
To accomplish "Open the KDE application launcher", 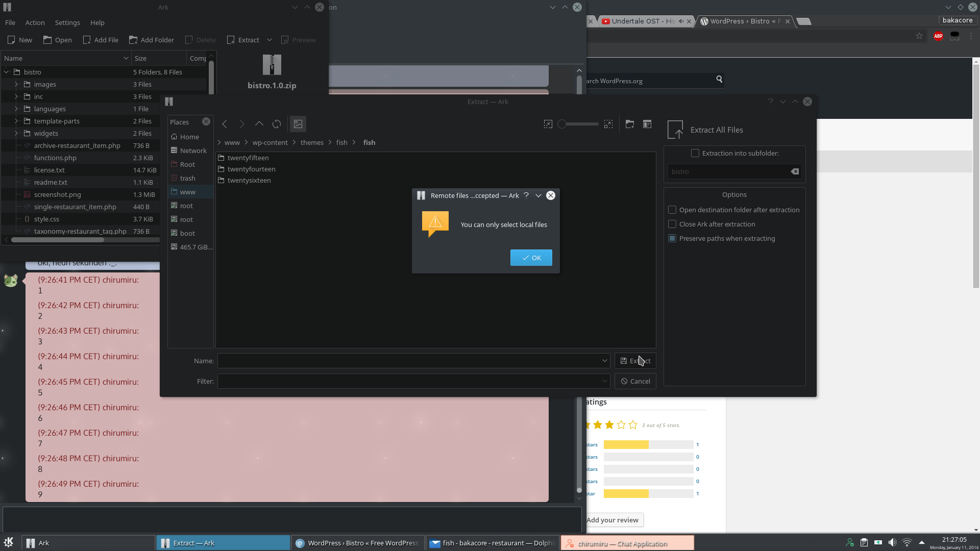I will tap(9, 542).
